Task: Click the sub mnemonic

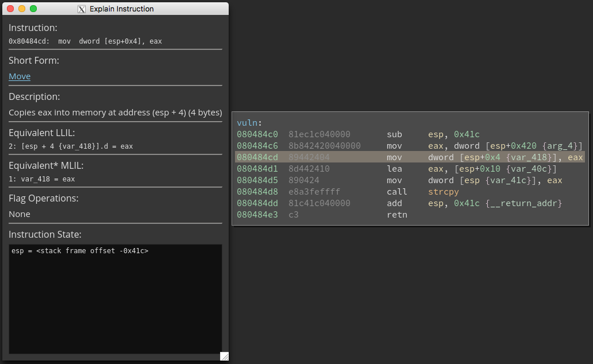Action: coord(394,134)
